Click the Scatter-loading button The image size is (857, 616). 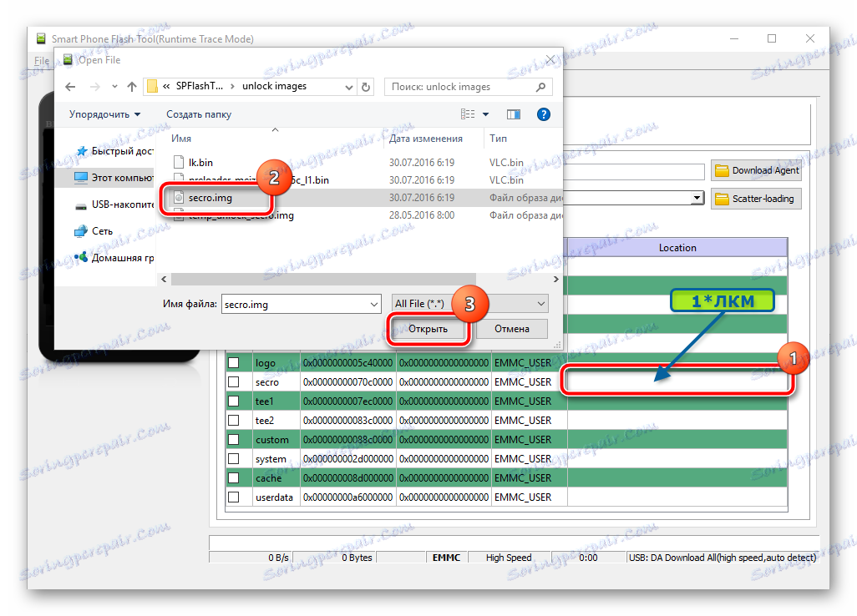pos(757,199)
